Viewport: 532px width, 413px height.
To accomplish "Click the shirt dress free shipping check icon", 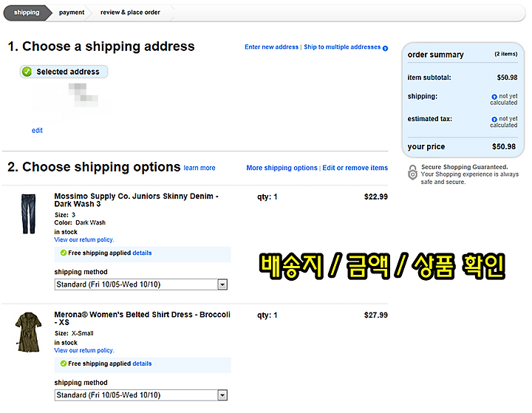I will 63,363.
